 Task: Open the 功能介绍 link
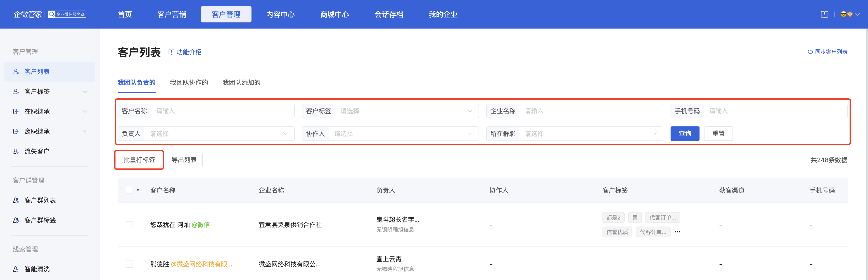point(189,52)
